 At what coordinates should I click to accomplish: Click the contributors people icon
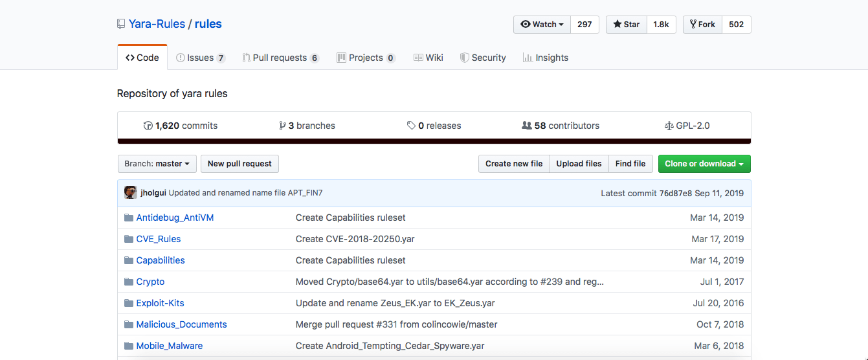(527, 126)
